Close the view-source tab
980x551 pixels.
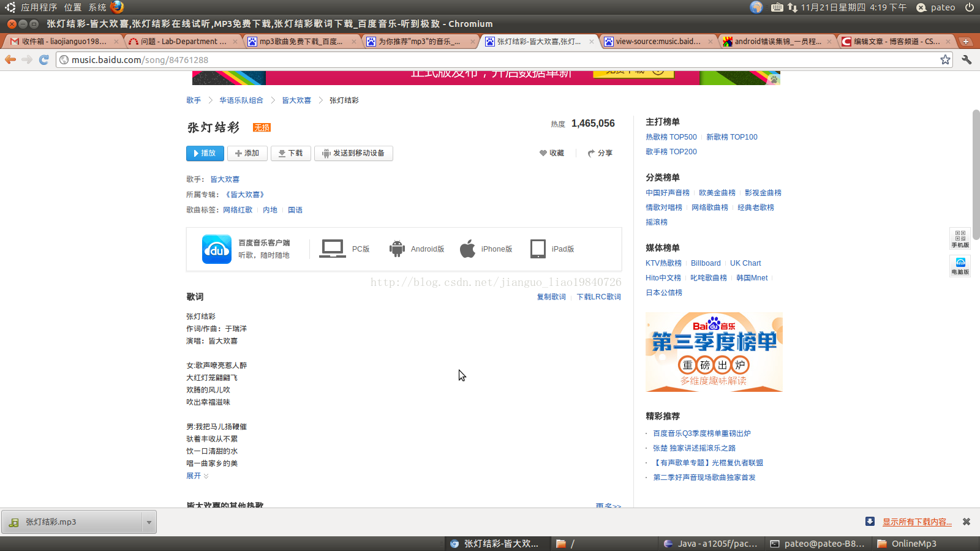[710, 42]
